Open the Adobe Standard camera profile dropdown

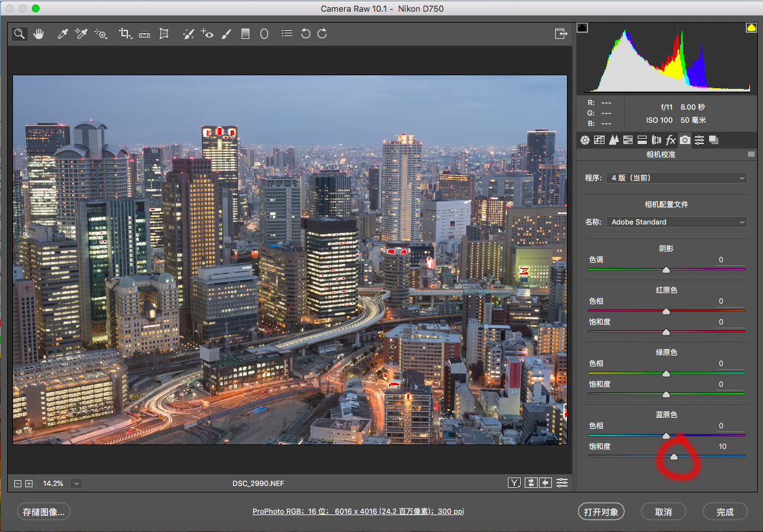676,222
